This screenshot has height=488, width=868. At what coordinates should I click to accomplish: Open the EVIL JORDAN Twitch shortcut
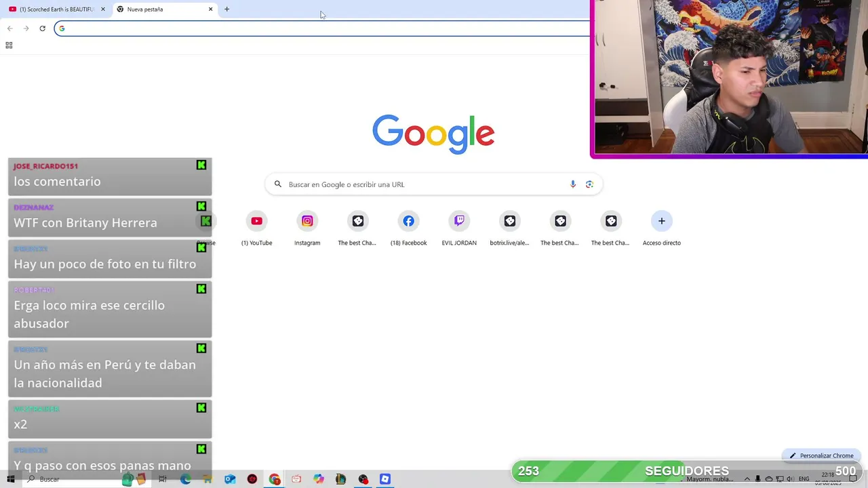[x=459, y=229]
